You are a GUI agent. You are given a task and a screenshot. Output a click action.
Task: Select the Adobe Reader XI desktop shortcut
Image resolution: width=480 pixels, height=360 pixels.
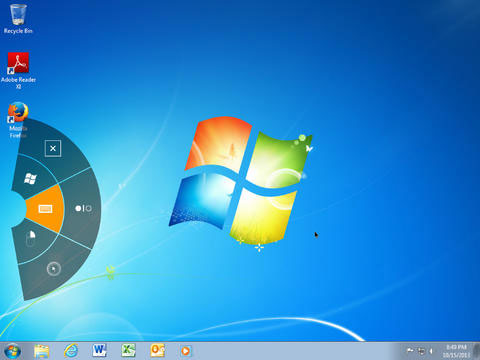[18, 71]
